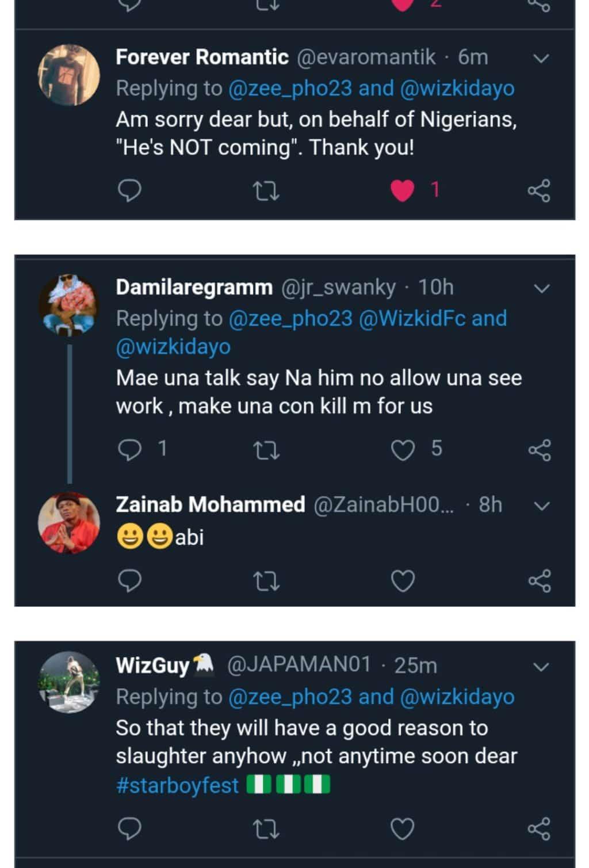Retweet Zainab Mohammed's reply

pyautogui.click(x=267, y=582)
